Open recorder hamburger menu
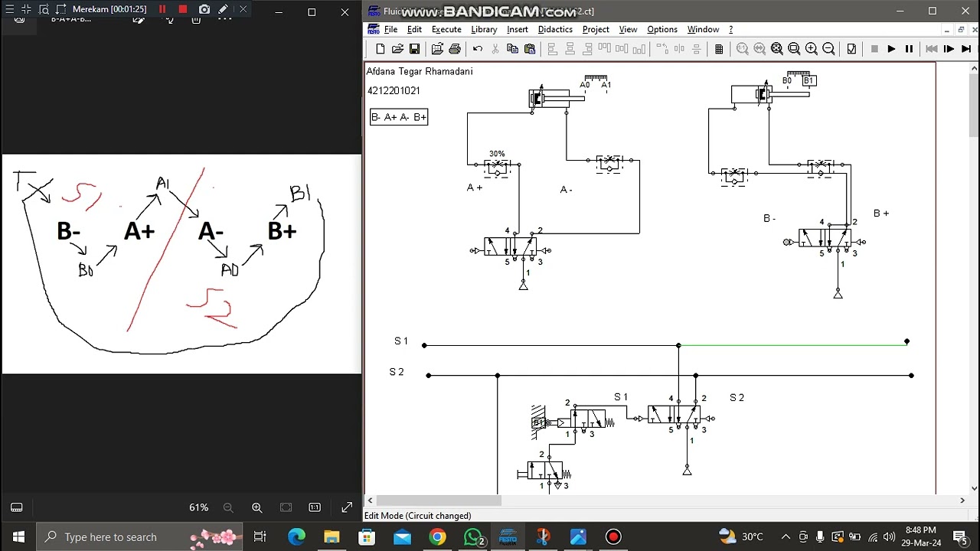Image resolution: width=980 pixels, height=551 pixels. (9, 9)
